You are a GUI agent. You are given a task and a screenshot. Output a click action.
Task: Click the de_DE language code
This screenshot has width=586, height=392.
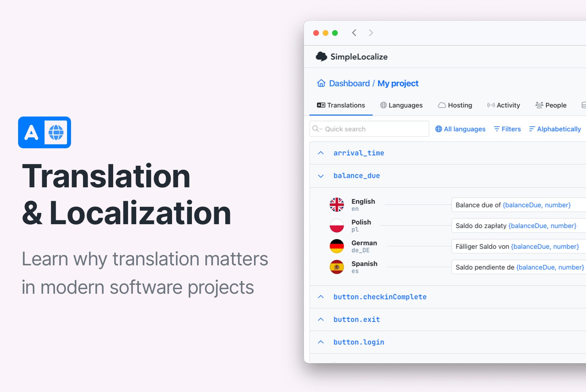360,250
